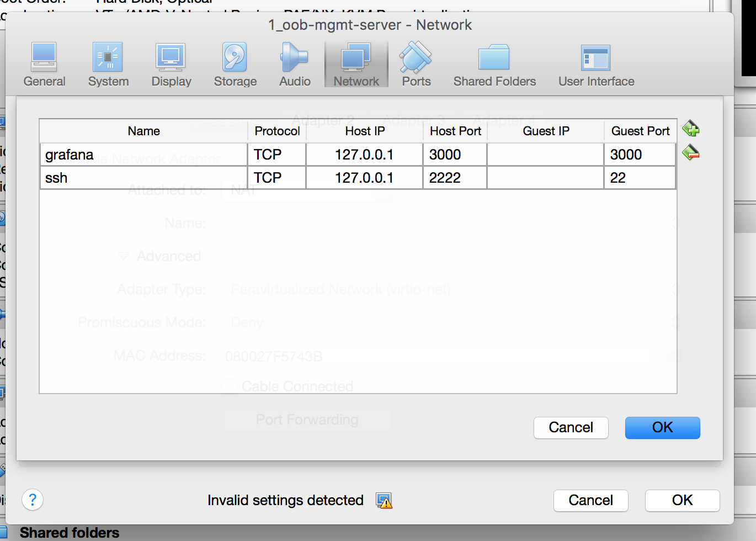Select the Network settings pane
The width and height of the screenshot is (756, 541).
click(x=356, y=65)
